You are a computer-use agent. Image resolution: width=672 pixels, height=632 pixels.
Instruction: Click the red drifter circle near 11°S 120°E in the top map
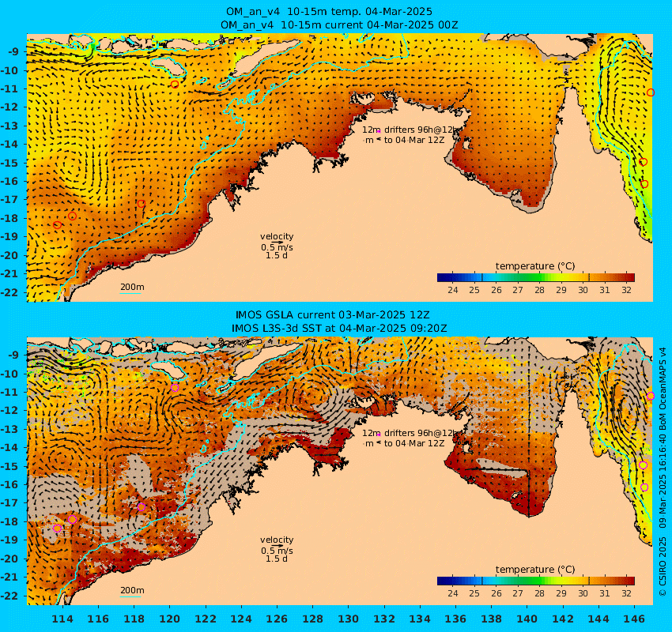click(175, 85)
